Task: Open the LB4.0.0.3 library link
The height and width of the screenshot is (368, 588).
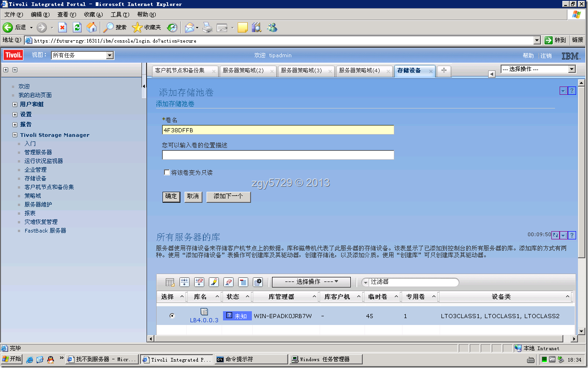Action: coord(204,320)
